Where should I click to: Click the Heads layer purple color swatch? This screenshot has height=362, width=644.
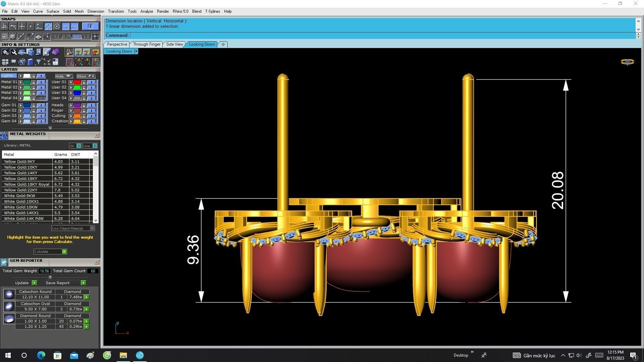(x=77, y=105)
